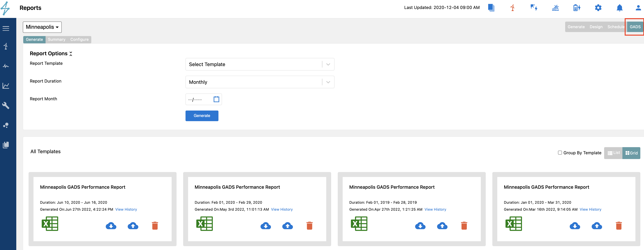Click the wrench maintenance icon in sidebar
Screen dimensions: 644x250
6,105
